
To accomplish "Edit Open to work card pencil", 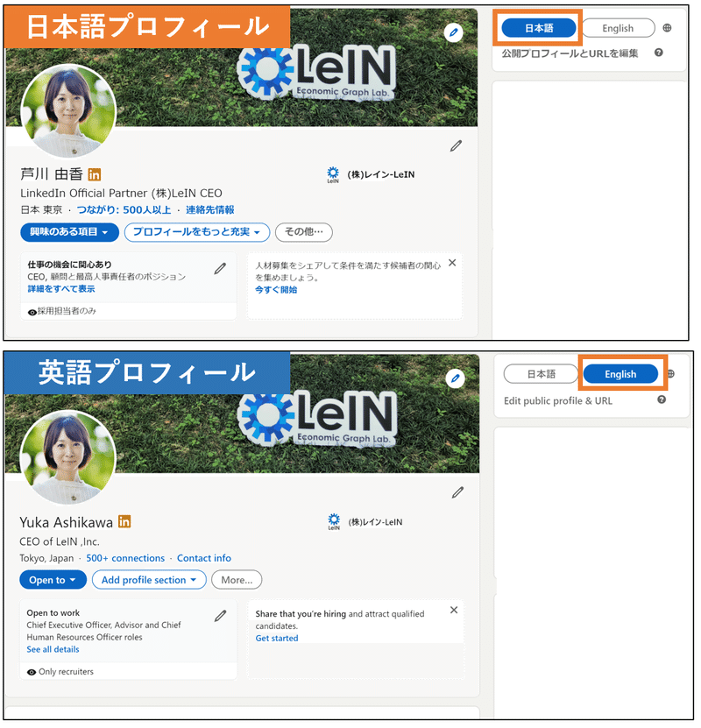I will (x=221, y=616).
